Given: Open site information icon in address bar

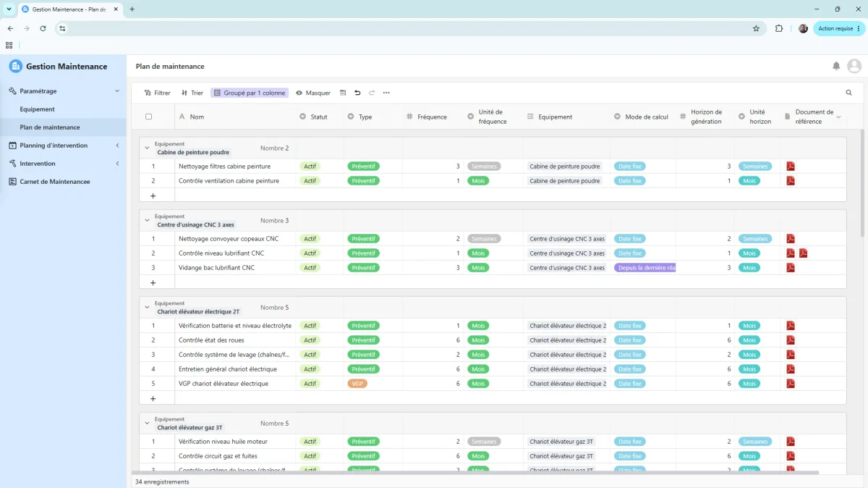Looking at the screenshot, I should coord(62,28).
